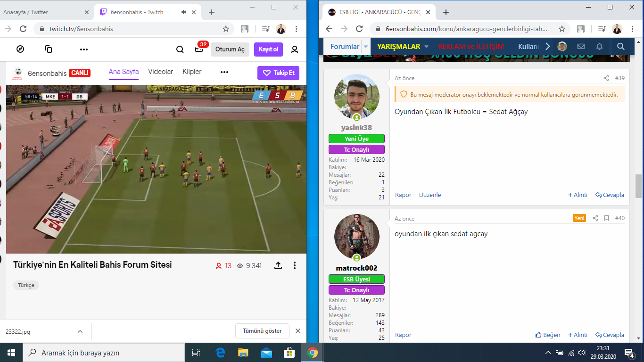This screenshot has height=362, width=644.
Task: Open the vertical dots menu beside share icon
Action: click(295, 265)
